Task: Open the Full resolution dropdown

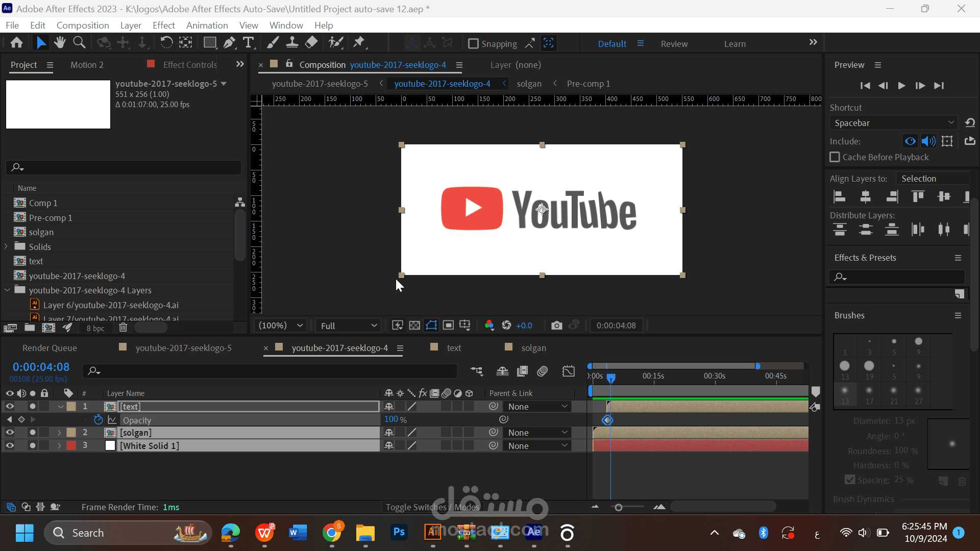Action: click(x=349, y=325)
